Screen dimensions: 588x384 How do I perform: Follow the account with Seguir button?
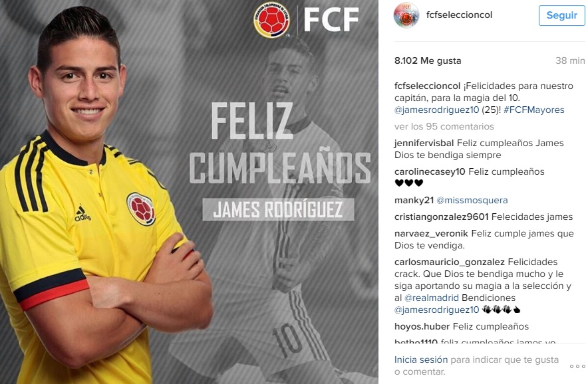tap(562, 15)
